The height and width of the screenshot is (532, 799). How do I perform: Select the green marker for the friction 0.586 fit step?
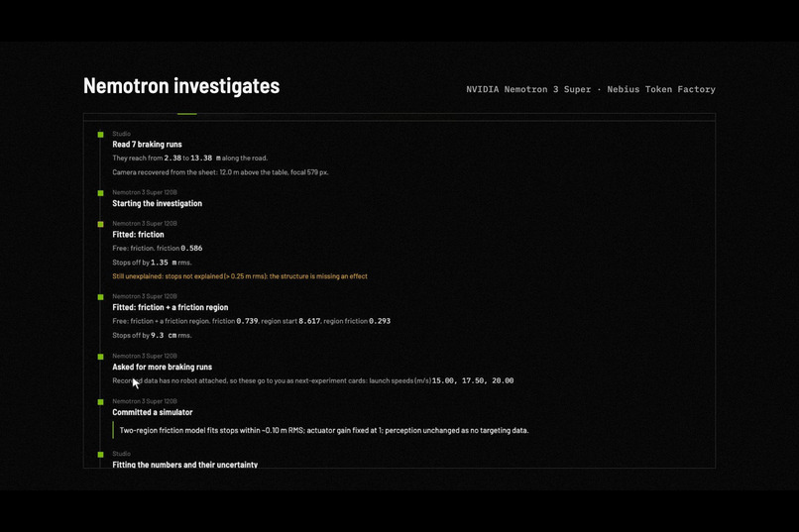100,224
